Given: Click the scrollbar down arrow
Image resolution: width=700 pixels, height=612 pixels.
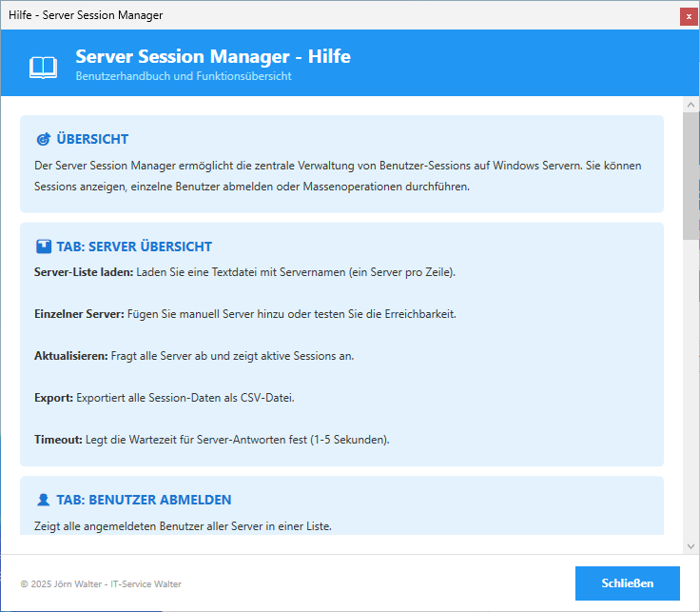Looking at the screenshot, I should pyautogui.click(x=690, y=545).
